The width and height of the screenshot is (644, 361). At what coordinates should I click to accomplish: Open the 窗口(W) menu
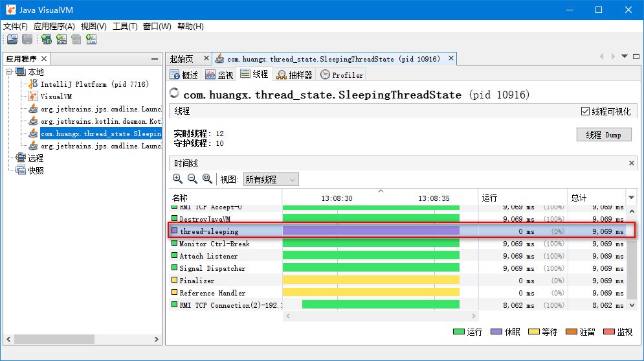[157, 27]
